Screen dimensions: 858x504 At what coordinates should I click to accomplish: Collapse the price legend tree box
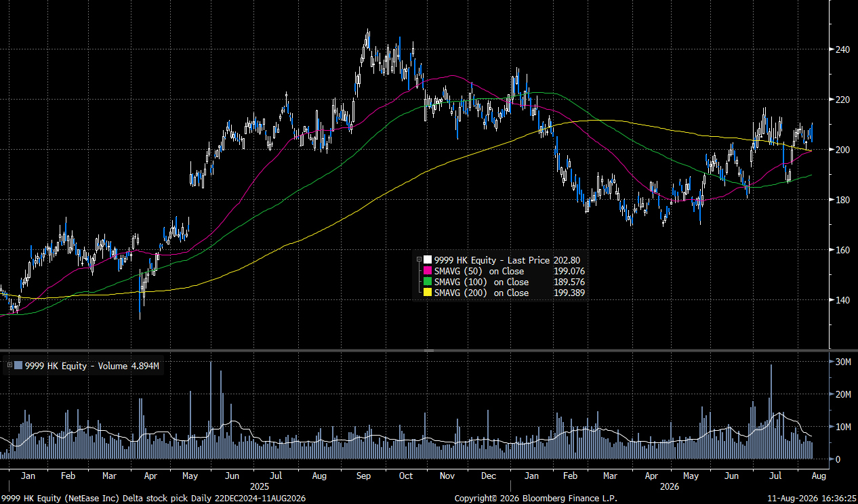[x=419, y=260]
